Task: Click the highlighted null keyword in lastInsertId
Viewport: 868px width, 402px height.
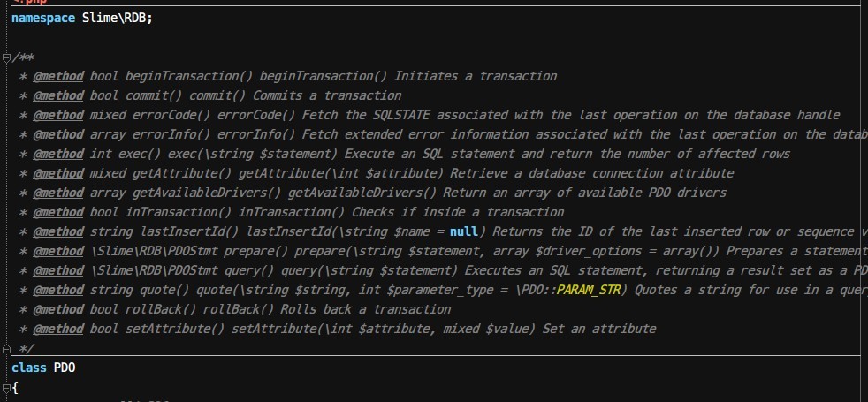Action: point(463,231)
